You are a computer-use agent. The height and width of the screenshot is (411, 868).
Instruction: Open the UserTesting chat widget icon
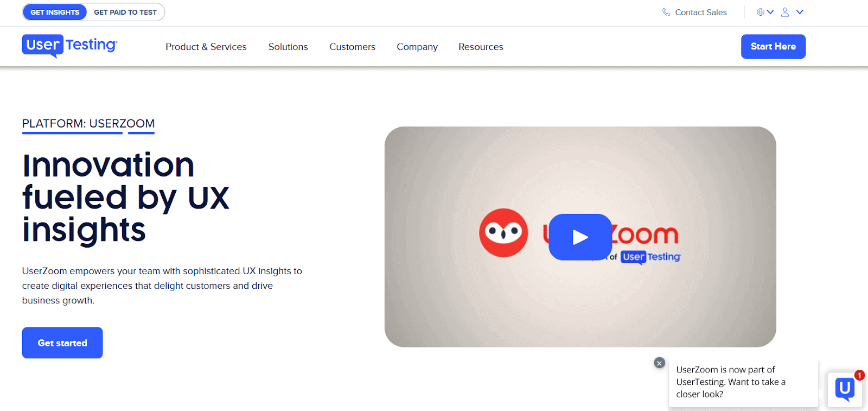pos(845,389)
